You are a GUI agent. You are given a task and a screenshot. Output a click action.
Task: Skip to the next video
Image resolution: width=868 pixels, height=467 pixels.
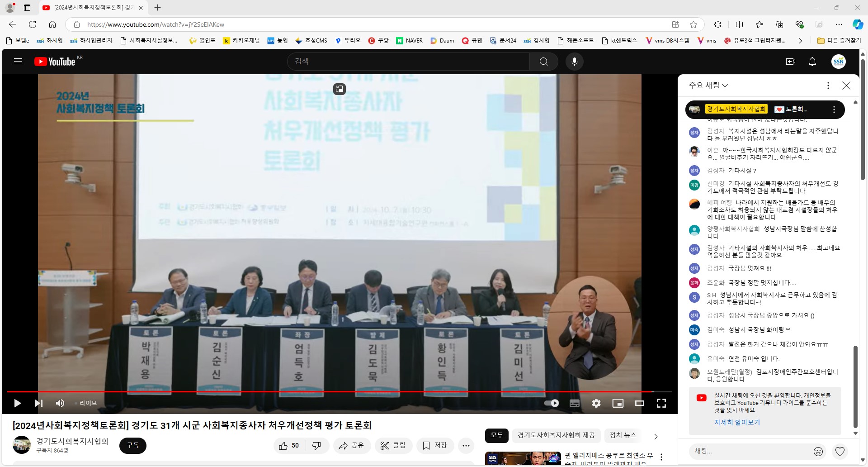[x=39, y=403]
